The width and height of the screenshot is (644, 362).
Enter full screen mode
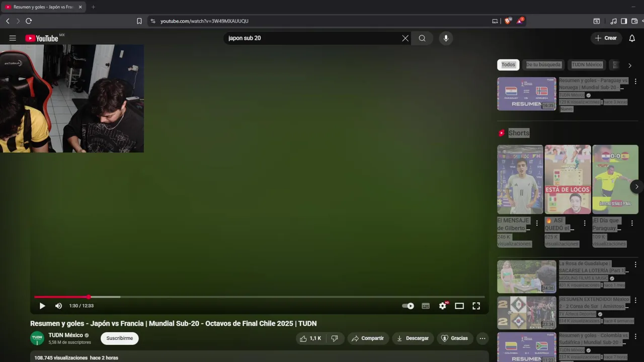476,306
